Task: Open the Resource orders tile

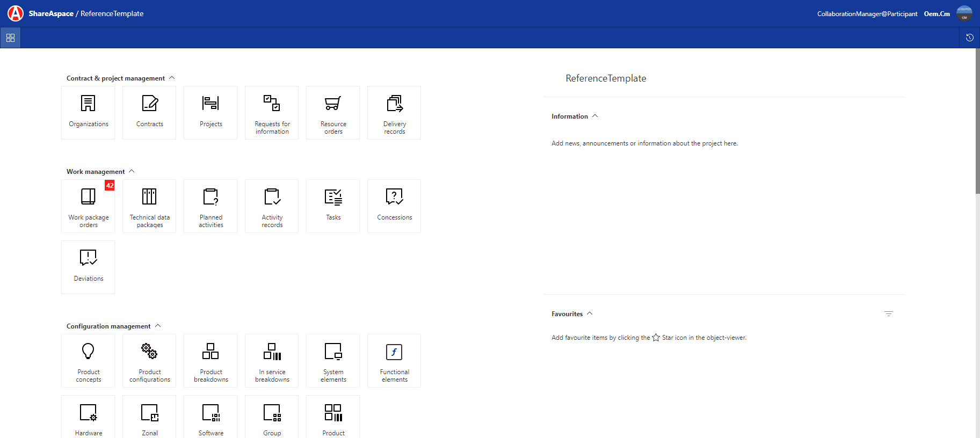Action: 333,113
